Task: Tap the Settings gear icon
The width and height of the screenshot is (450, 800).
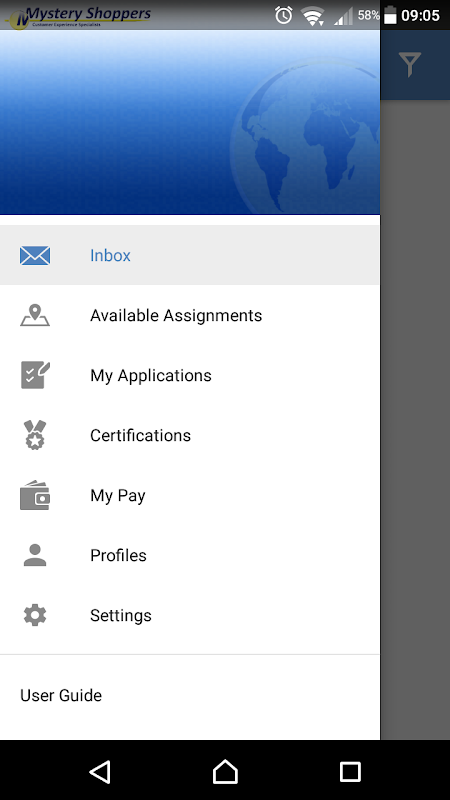Action: tap(35, 615)
